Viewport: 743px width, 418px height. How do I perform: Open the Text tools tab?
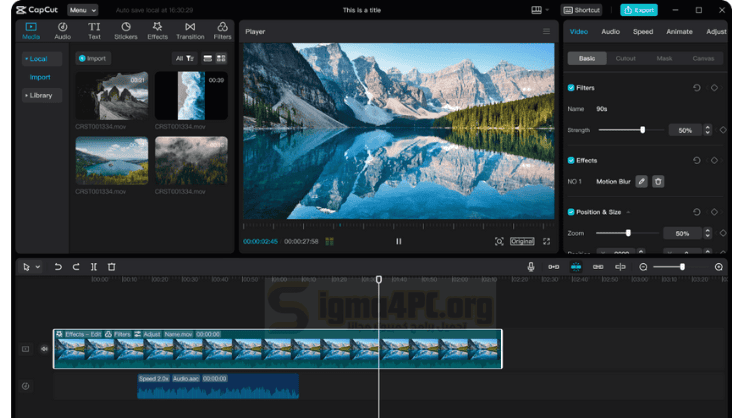pos(94,31)
